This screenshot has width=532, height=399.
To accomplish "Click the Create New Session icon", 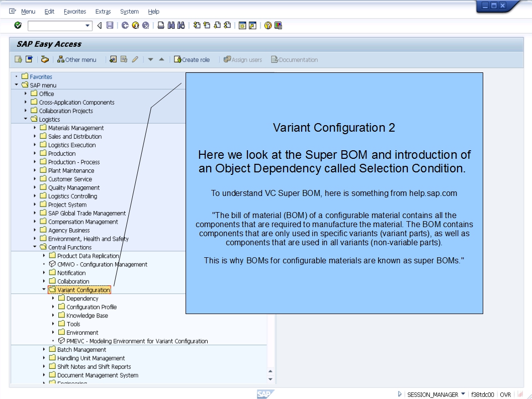I will 242,26.
